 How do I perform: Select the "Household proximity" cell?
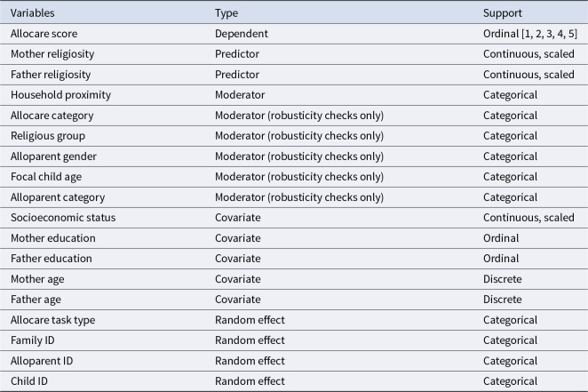(x=60, y=95)
